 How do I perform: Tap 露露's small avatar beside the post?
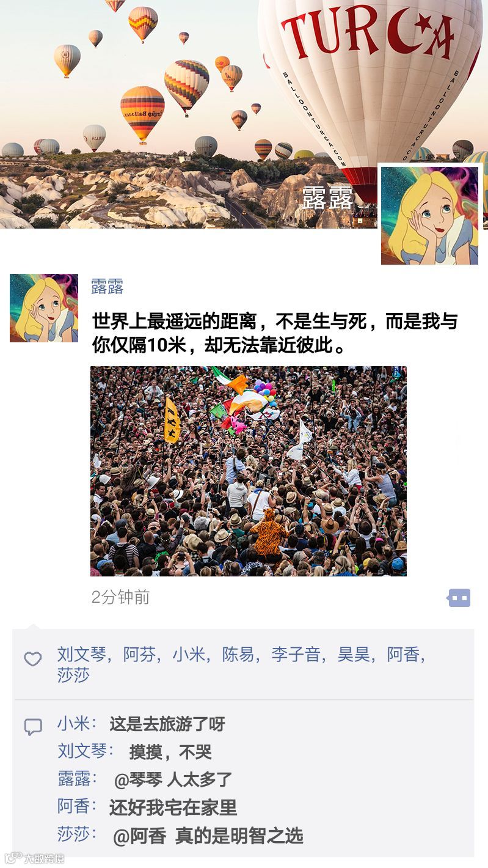tap(44, 308)
